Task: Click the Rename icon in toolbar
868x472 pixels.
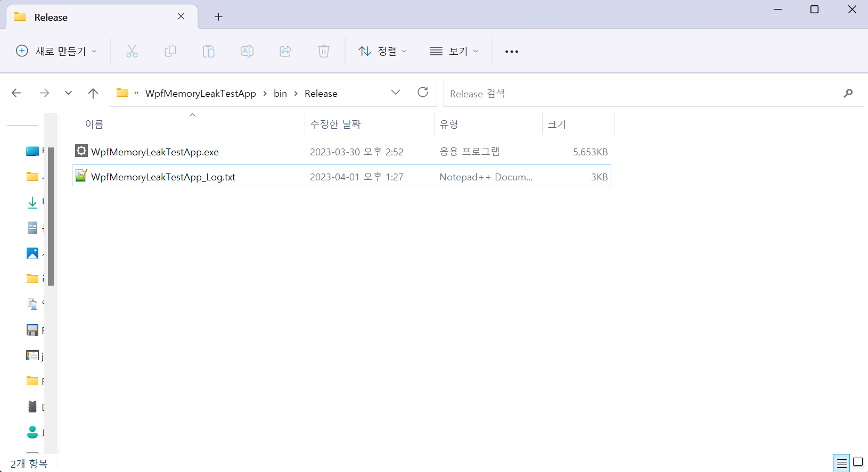Action: click(x=247, y=51)
